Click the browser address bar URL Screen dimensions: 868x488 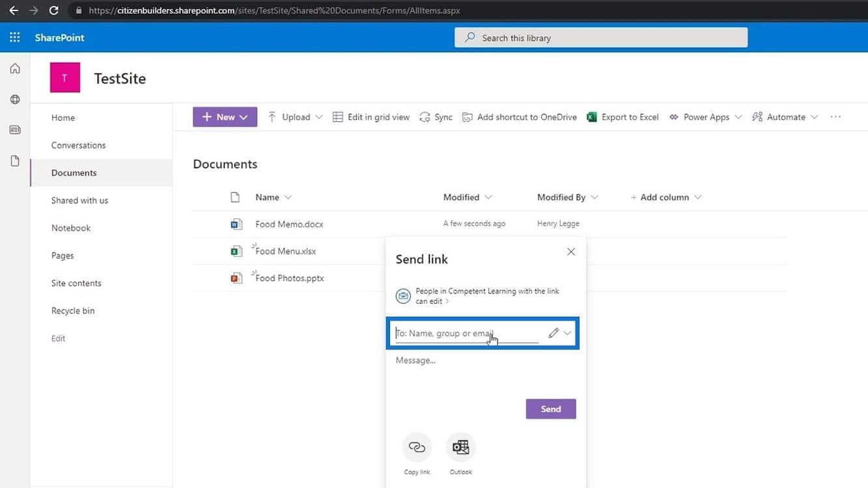point(274,10)
